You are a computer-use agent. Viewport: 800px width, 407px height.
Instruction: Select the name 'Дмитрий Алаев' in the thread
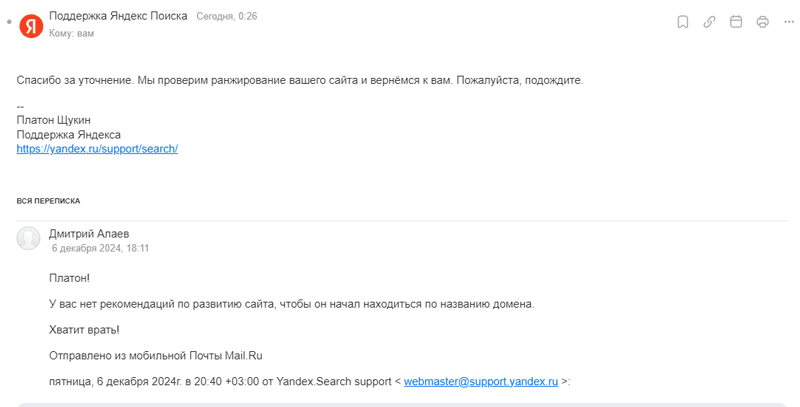coord(89,234)
